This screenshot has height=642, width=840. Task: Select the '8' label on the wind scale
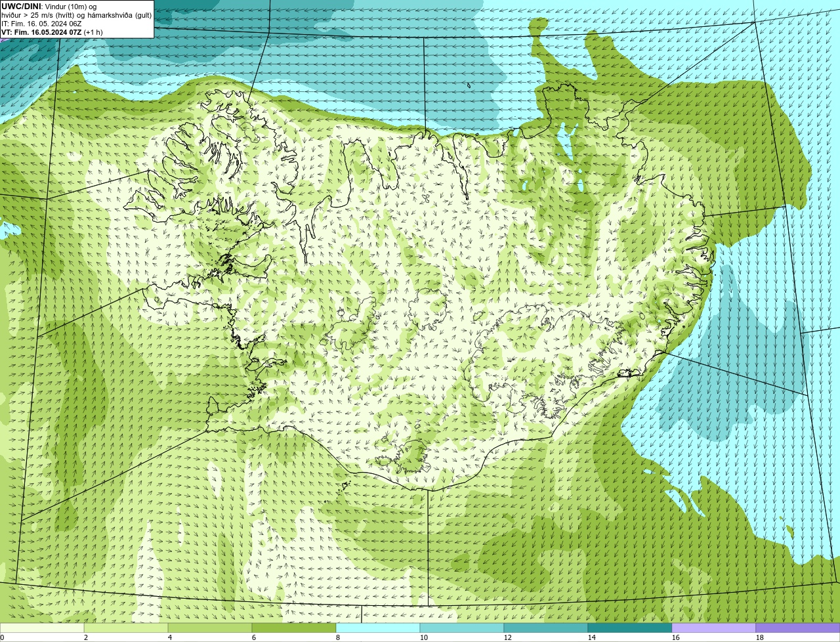pos(338,637)
